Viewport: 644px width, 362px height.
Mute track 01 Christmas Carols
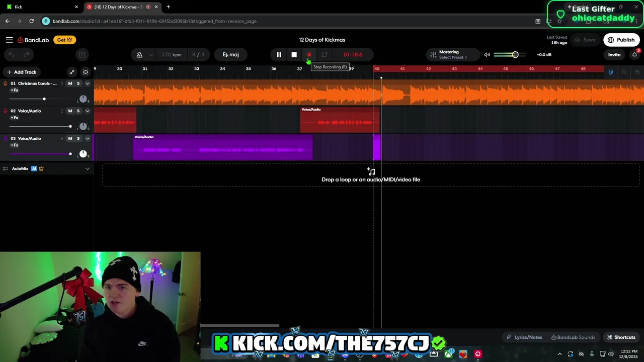70,83
